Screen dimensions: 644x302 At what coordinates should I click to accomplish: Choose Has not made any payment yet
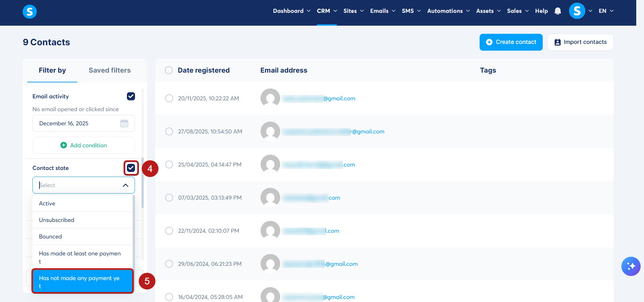[x=82, y=281]
